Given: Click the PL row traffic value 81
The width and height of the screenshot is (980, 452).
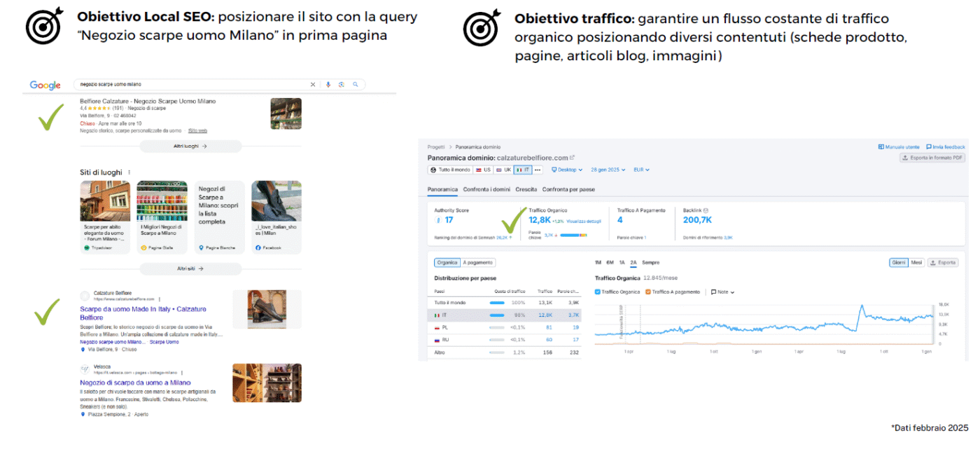Looking at the screenshot, I should [x=549, y=327].
